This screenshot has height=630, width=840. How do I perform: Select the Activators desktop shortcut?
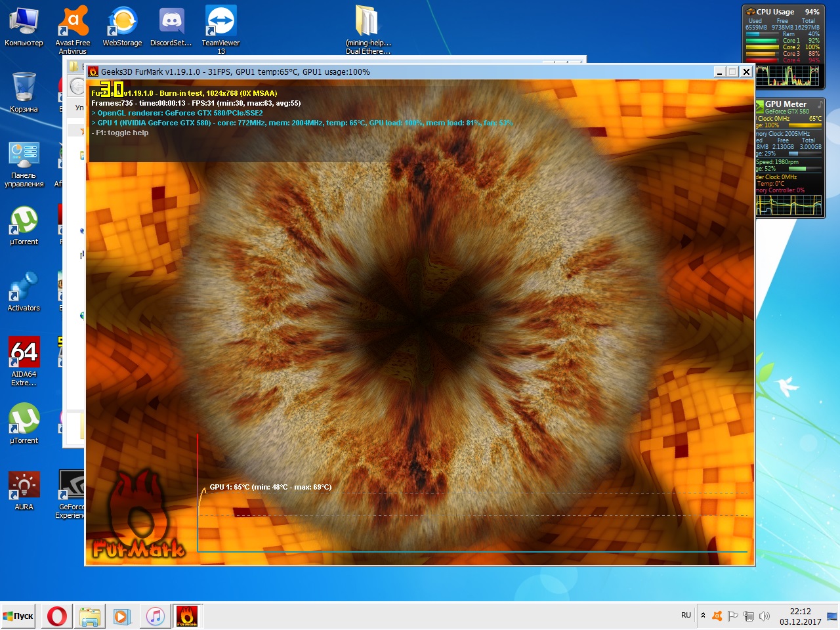24,292
